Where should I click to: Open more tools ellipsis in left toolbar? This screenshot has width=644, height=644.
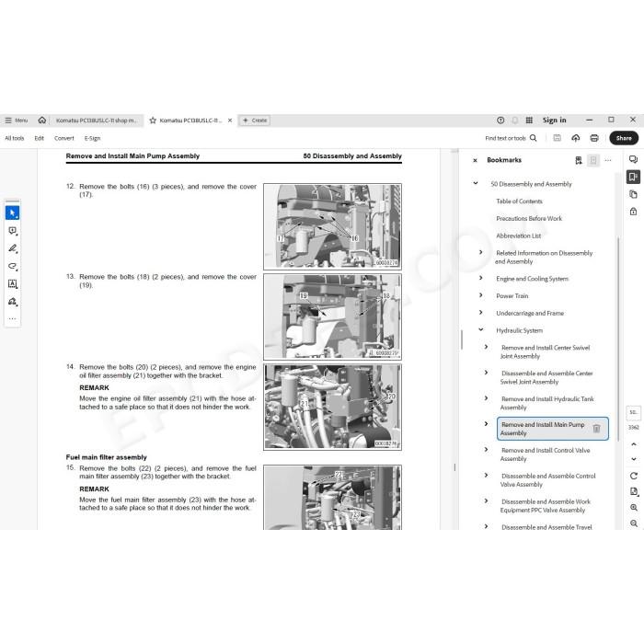coord(12,318)
